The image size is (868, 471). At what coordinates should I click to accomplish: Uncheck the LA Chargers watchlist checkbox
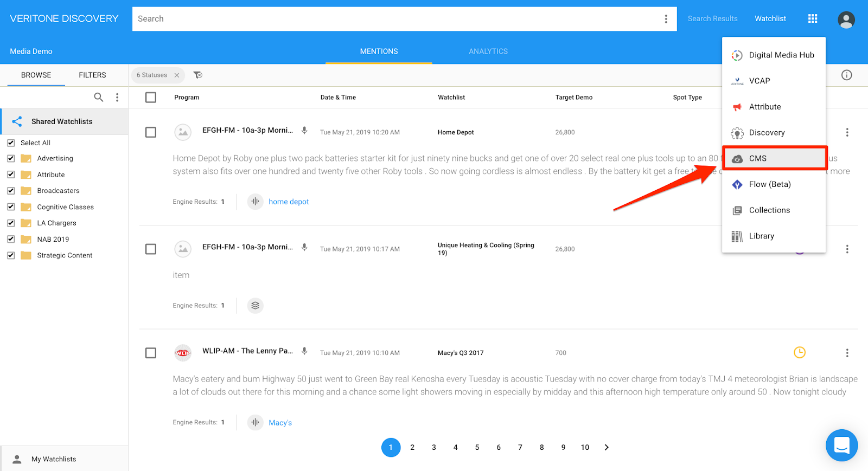(11, 223)
